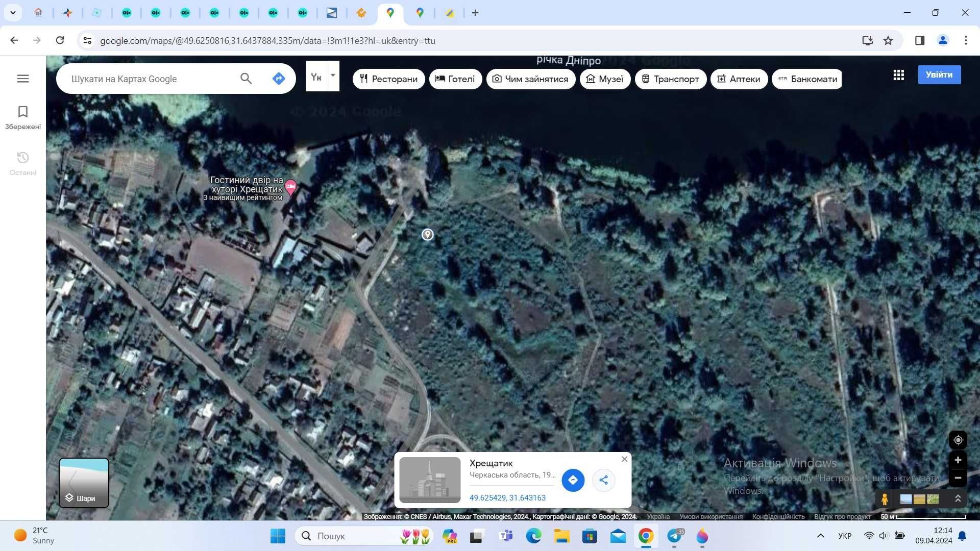
Task: Click the share icon on Хрещатик card
Action: (x=604, y=480)
